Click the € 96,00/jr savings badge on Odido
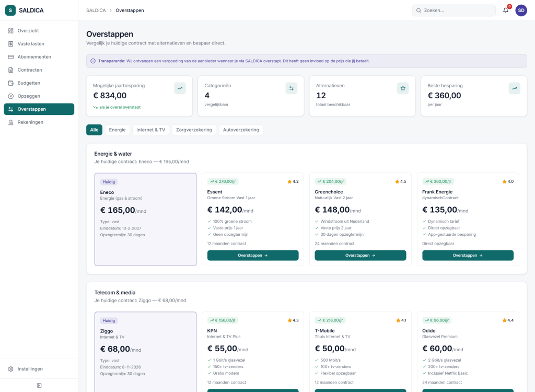 pos(437,320)
